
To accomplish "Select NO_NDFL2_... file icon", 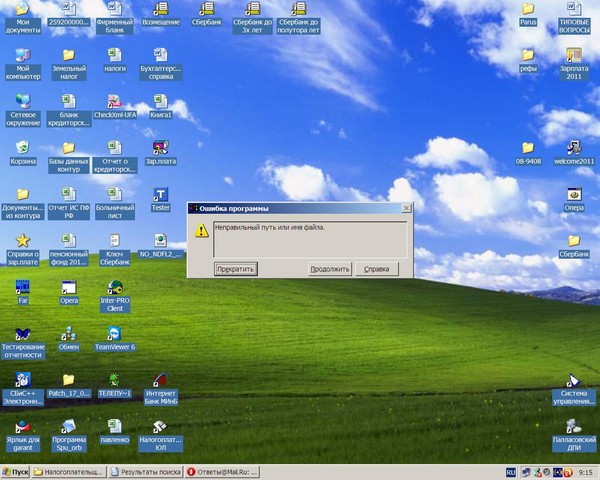I will pyautogui.click(x=161, y=245).
